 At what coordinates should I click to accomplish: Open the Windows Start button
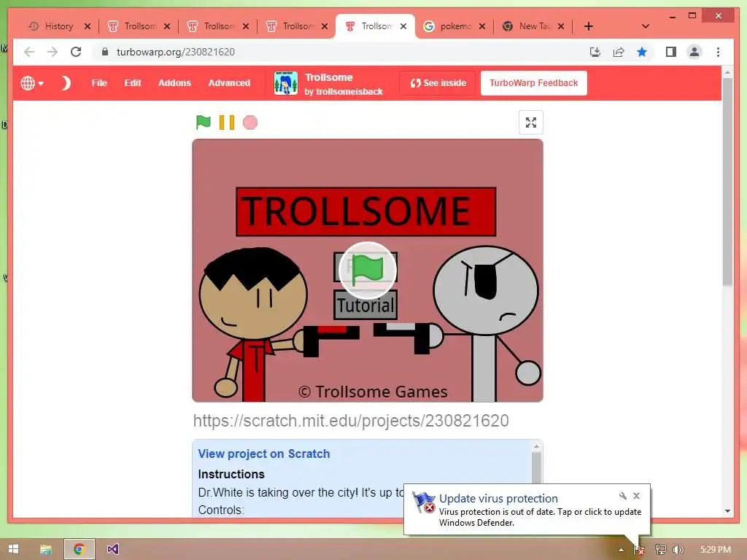point(13,549)
